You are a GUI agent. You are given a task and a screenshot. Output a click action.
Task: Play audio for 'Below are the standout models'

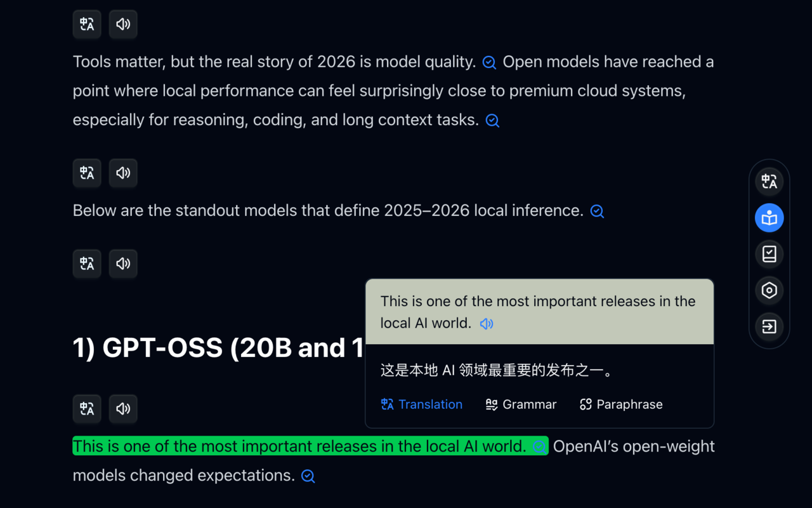pos(123,173)
